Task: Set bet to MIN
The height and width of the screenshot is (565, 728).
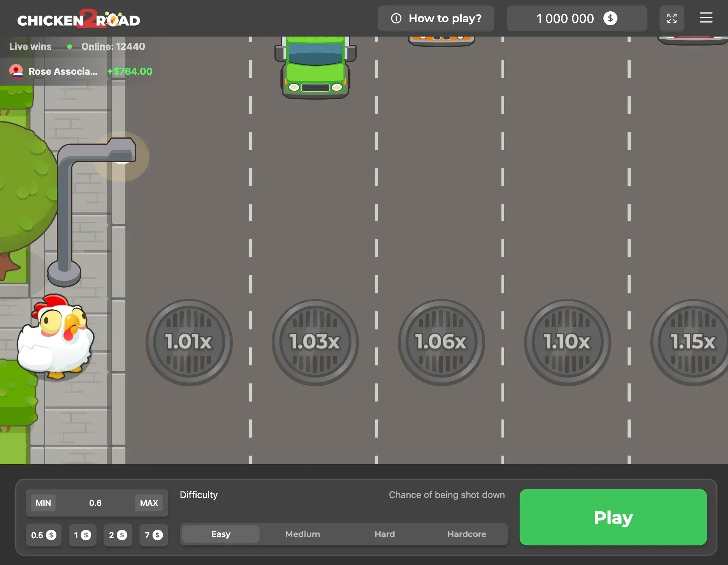Action: click(43, 503)
